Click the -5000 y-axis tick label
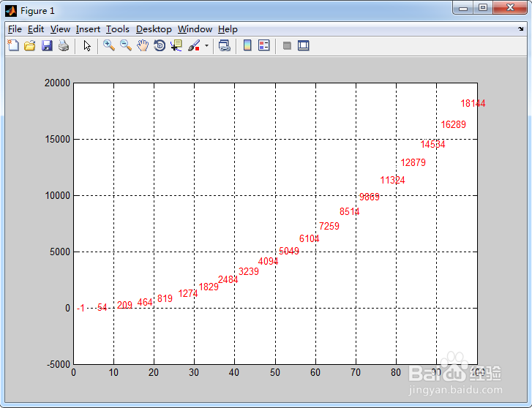The width and height of the screenshot is (532, 408). (x=59, y=365)
